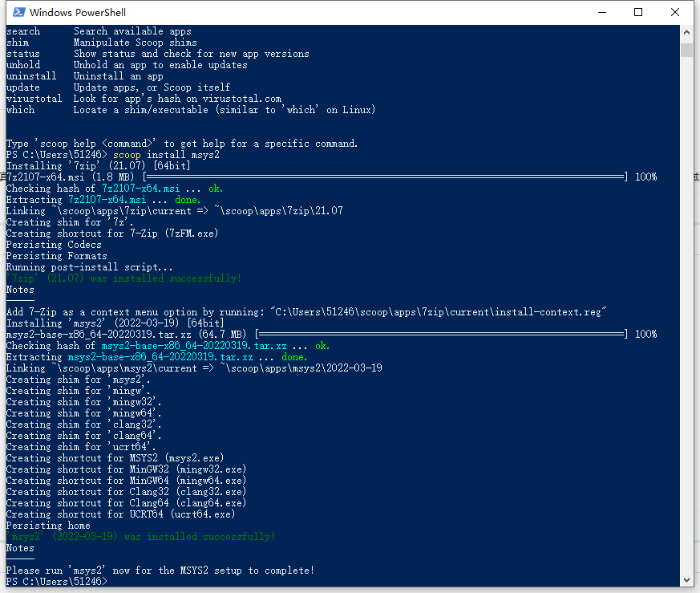Open the PowerShell window system menu icon
This screenshot has width=700, height=593.
(18, 12)
